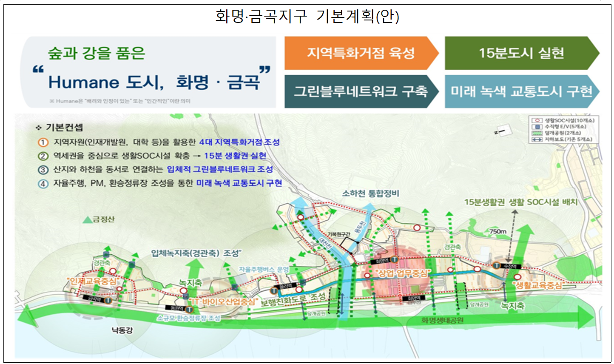Image resolution: width=614 pixels, height=364 pixels.
Task: Click the 생활SOC시설 red circle legend icon
Action: [537, 120]
